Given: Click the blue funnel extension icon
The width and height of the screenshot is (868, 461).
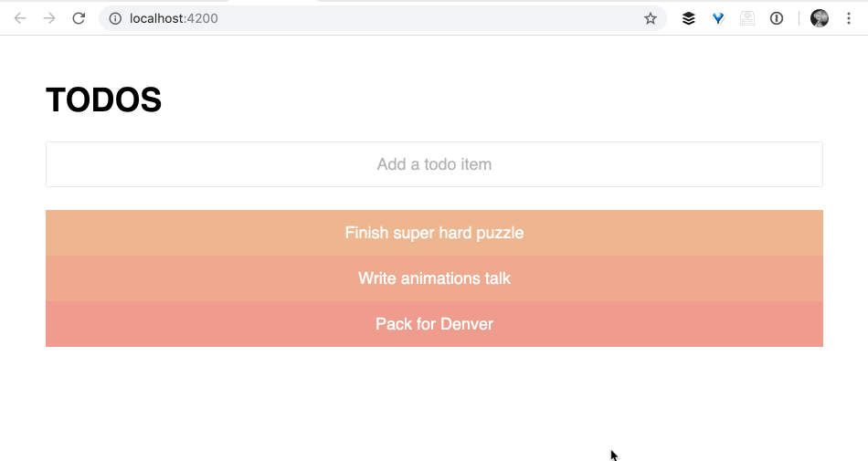Looking at the screenshot, I should click(x=718, y=18).
